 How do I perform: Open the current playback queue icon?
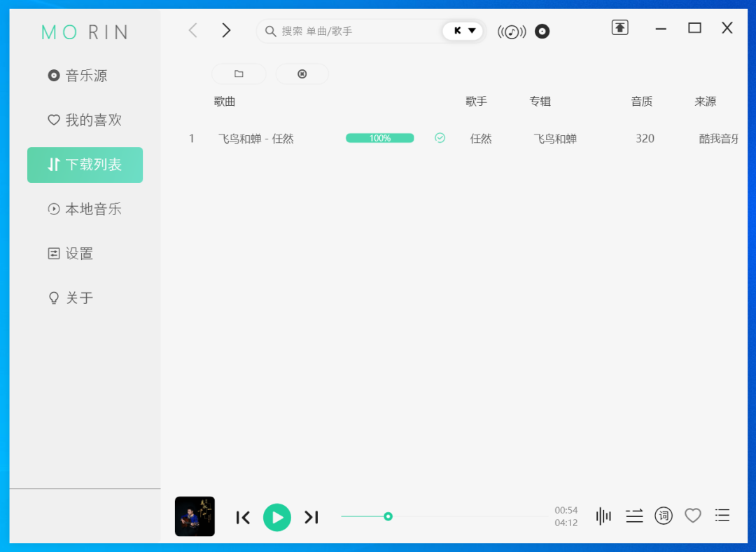click(722, 516)
